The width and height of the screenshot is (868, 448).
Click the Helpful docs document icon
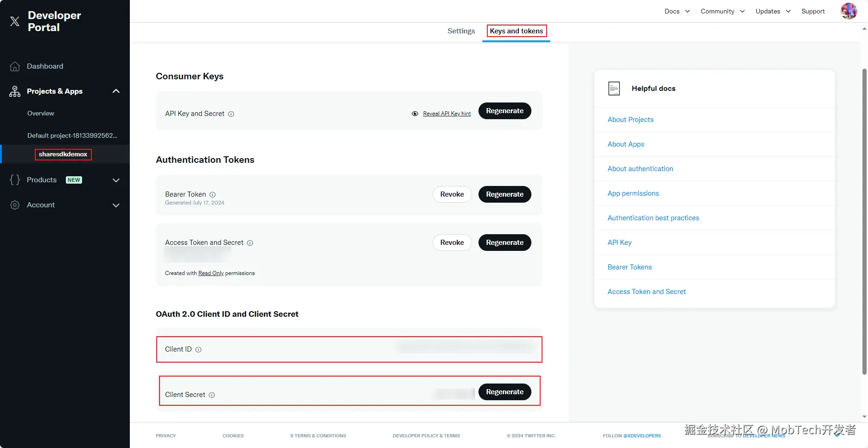[614, 89]
